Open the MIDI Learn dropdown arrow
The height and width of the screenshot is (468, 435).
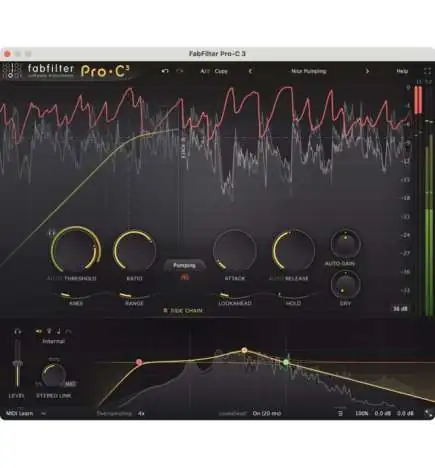point(43,413)
